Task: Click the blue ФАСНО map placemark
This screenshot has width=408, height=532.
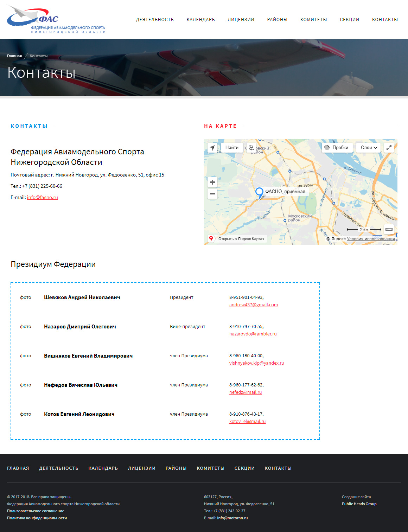Action: (259, 192)
